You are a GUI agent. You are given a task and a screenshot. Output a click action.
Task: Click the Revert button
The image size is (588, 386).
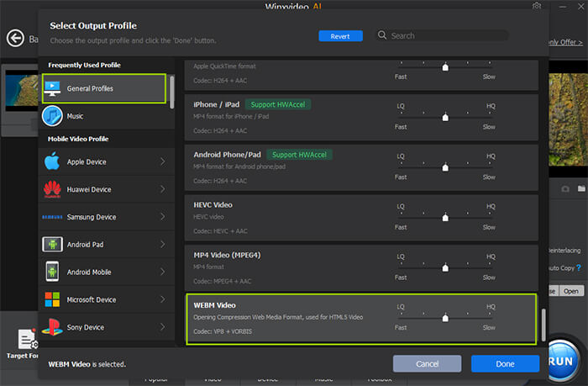point(340,36)
